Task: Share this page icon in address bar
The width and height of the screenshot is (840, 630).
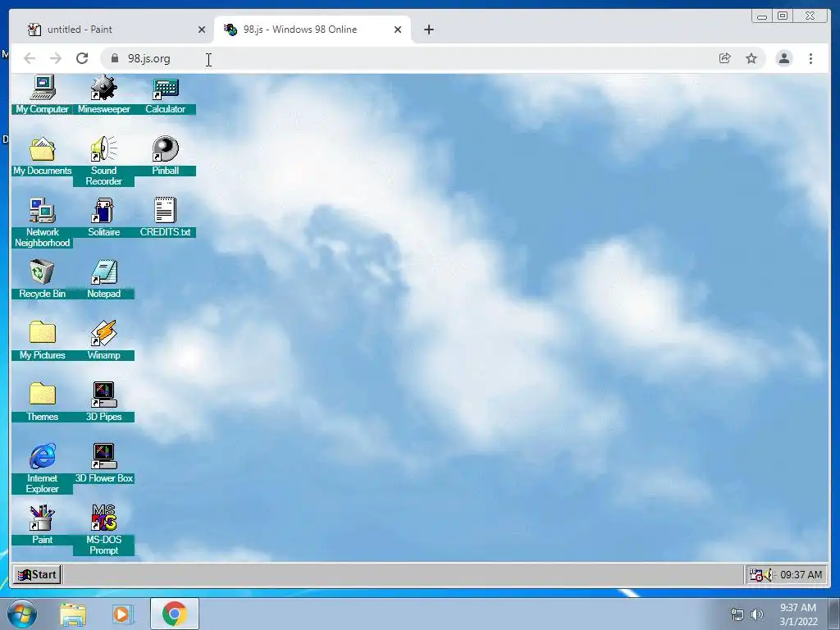Action: (724, 58)
